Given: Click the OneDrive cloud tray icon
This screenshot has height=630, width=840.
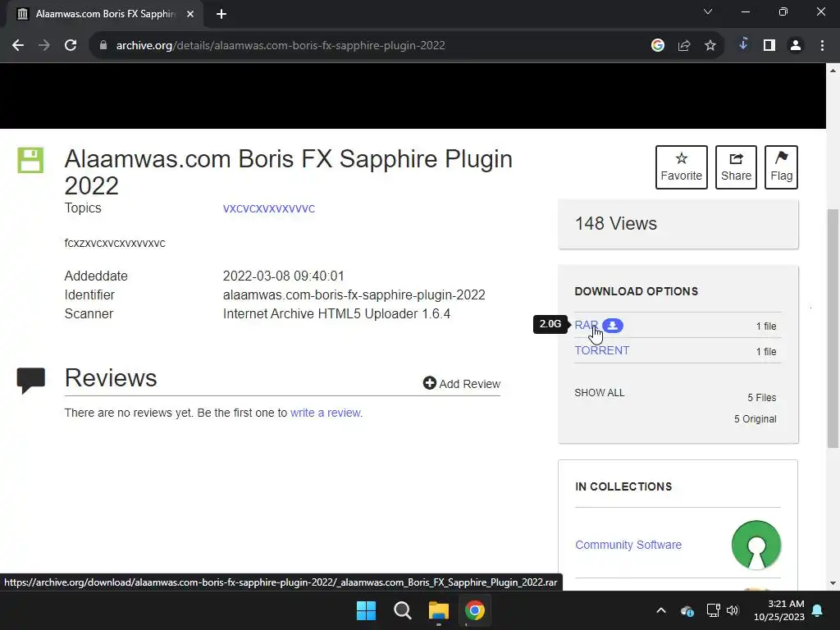Looking at the screenshot, I should pos(687,610).
